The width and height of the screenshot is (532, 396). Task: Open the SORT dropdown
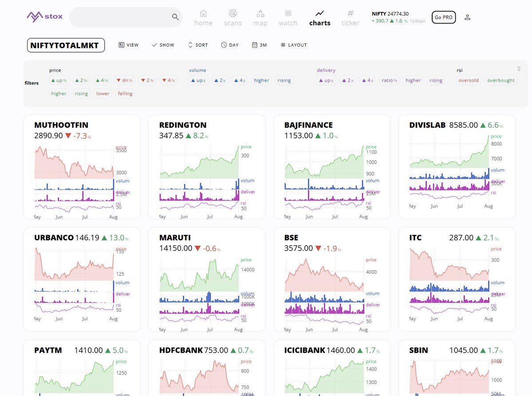tap(198, 45)
